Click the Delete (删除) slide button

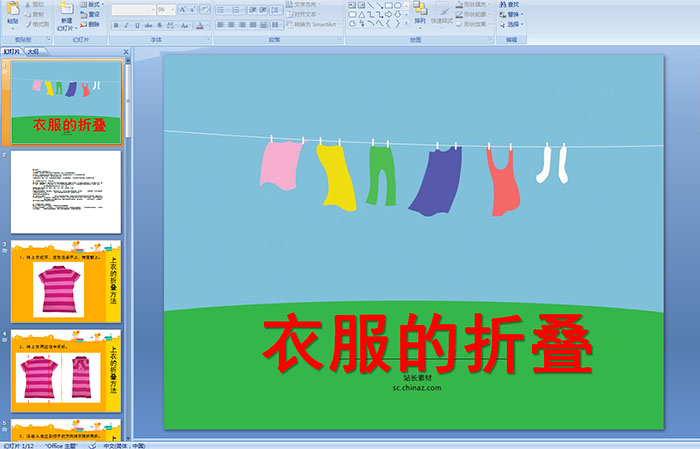point(90,24)
